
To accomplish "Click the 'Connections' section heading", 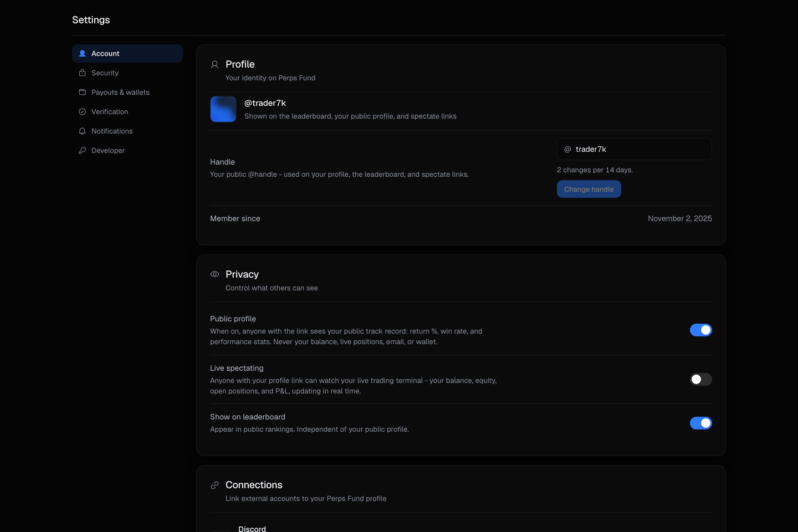I will [x=254, y=485].
